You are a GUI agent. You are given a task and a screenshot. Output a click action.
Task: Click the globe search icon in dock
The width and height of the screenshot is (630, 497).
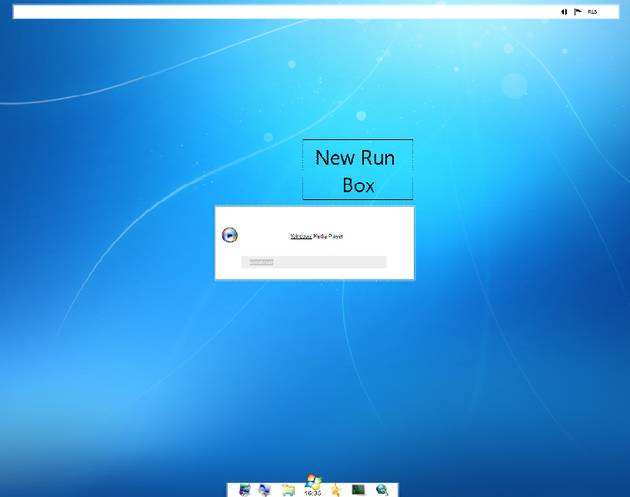(382, 489)
